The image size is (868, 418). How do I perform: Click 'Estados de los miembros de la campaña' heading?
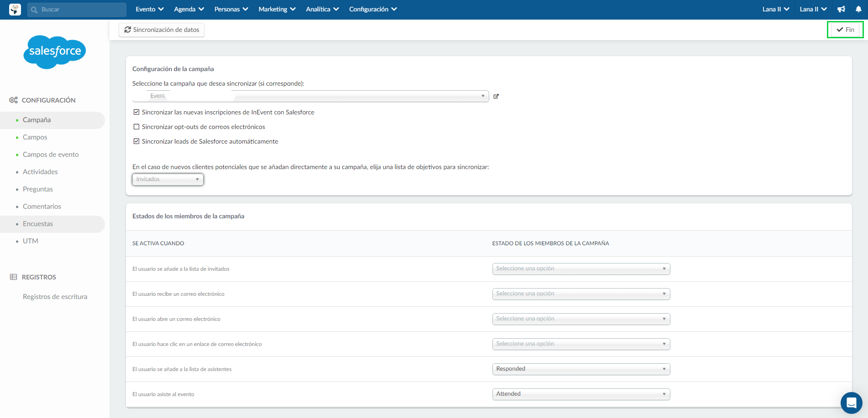tap(188, 216)
